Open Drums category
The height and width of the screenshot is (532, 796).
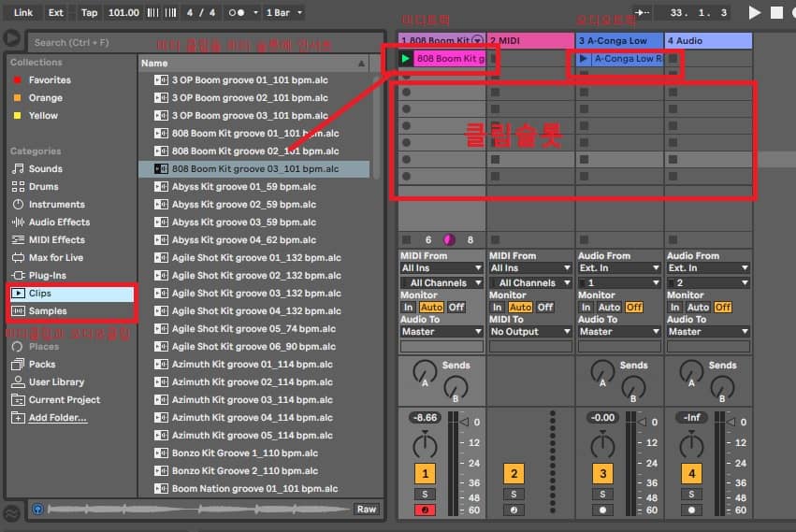43,187
